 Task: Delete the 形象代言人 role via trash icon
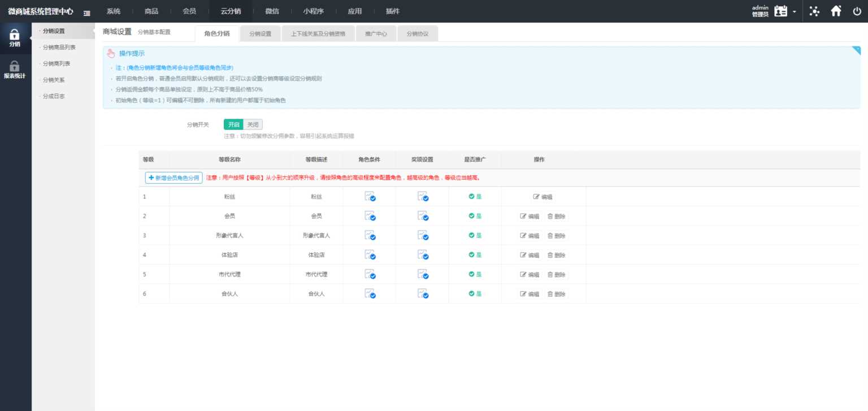click(556, 236)
